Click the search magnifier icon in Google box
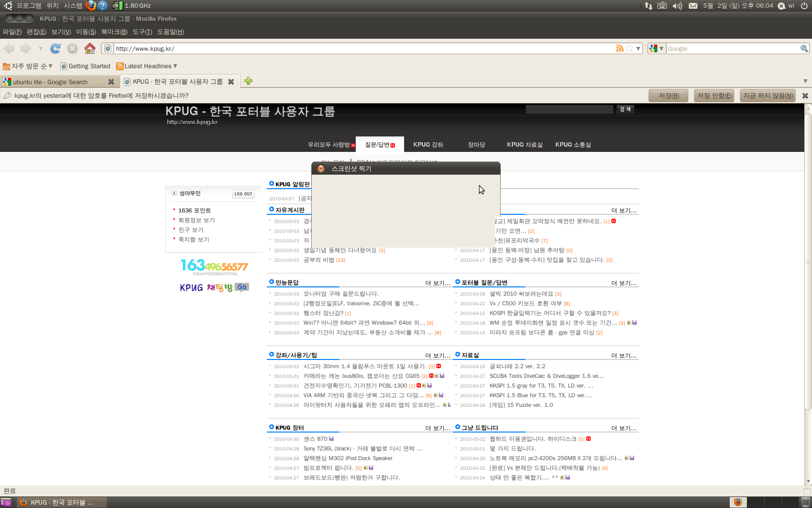This screenshot has width=812, height=508. tap(804, 48)
